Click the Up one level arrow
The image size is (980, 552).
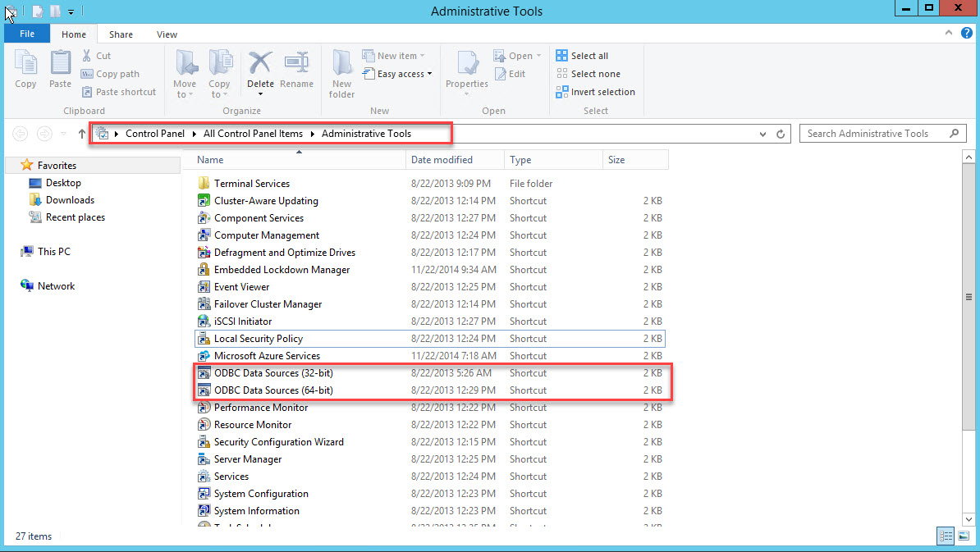(x=82, y=134)
